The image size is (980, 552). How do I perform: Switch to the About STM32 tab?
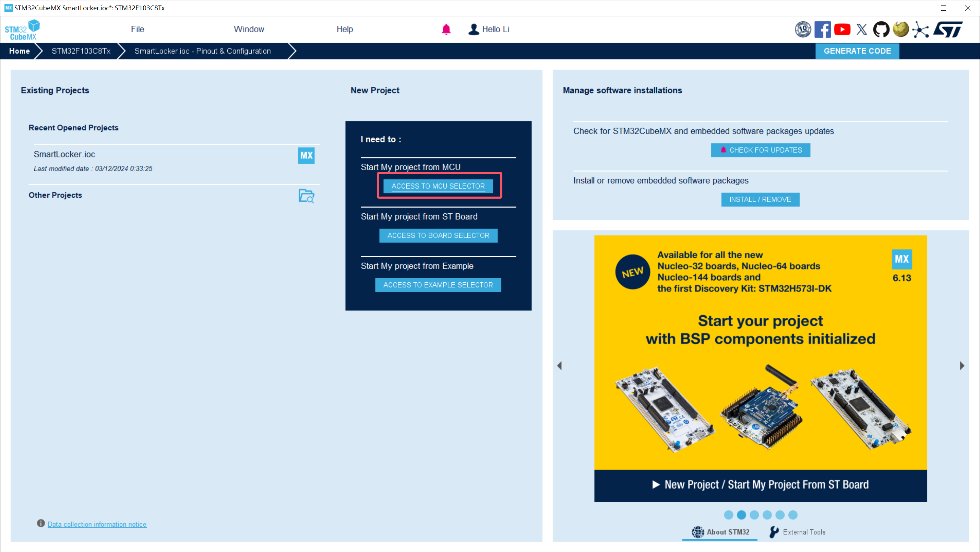720,532
